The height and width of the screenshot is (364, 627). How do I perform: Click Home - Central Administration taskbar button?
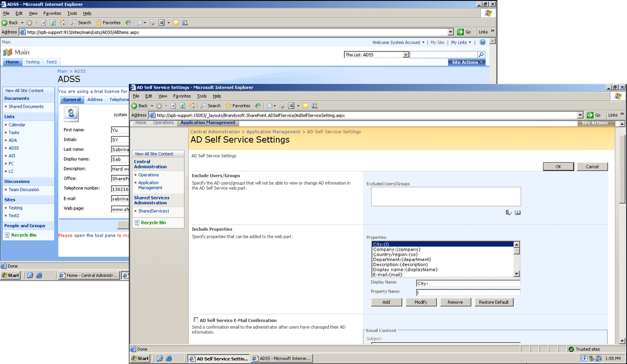(x=89, y=275)
